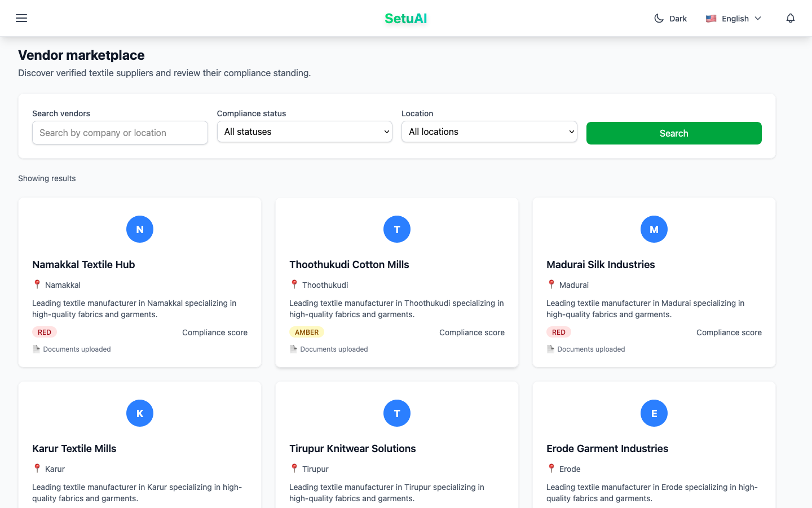The height and width of the screenshot is (508, 812).
Task: Click the green Search button
Action: (674, 133)
